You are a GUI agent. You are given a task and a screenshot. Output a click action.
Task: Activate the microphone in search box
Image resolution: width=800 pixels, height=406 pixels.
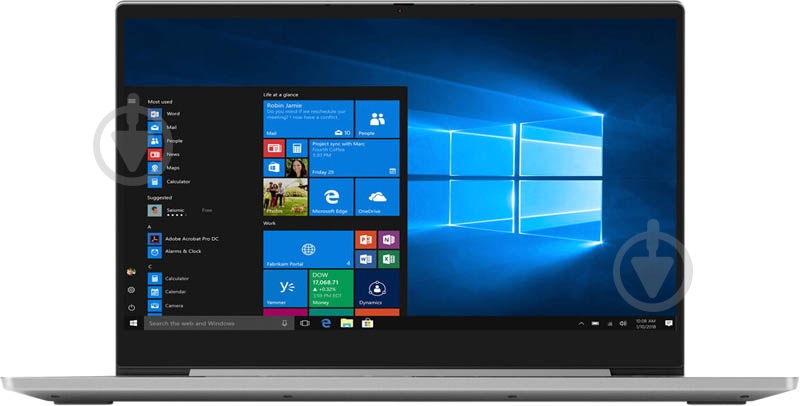pyautogui.click(x=284, y=323)
